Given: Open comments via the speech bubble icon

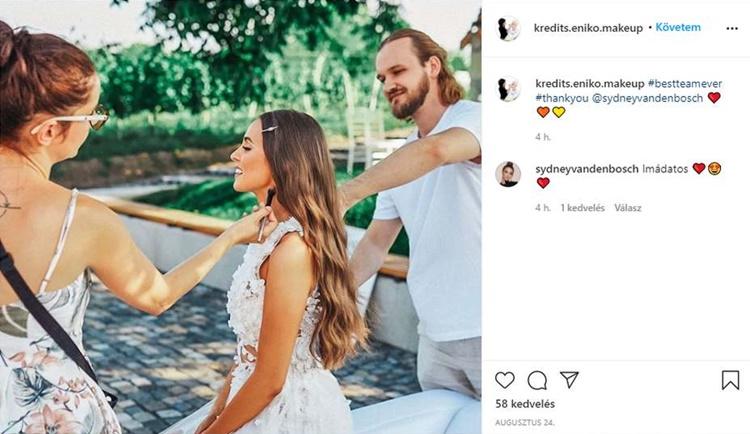Looking at the screenshot, I should point(537,380).
